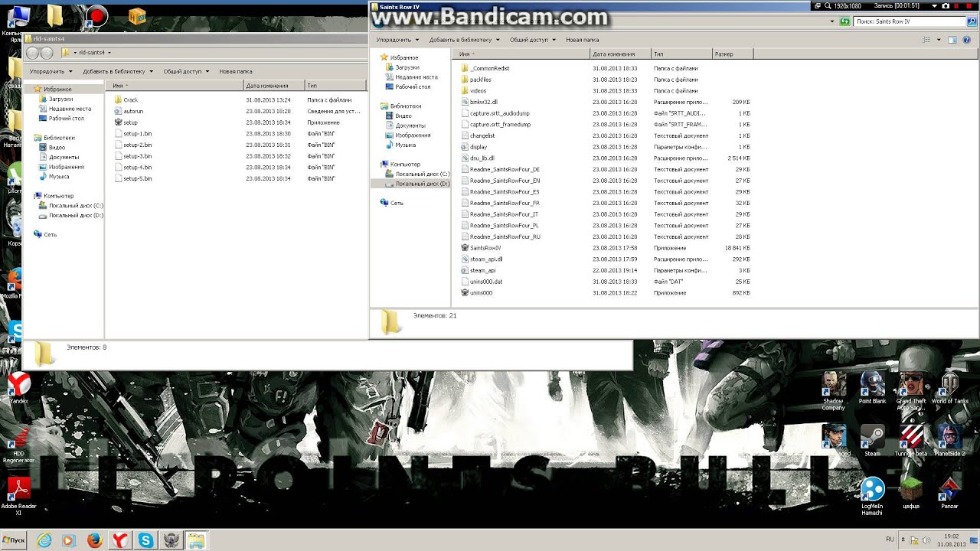Open Добавить в библиотеку in rld-saints4 window
980x551 pixels.
(x=118, y=71)
